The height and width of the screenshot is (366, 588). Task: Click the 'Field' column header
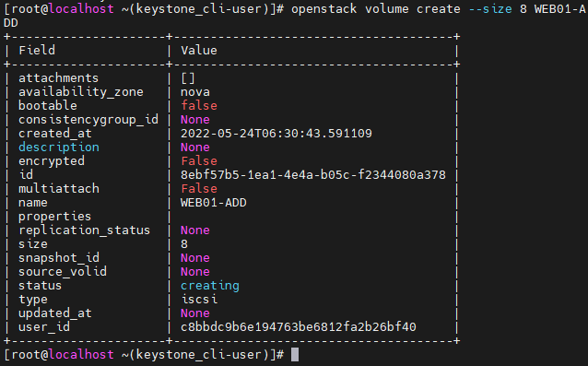click(x=37, y=51)
